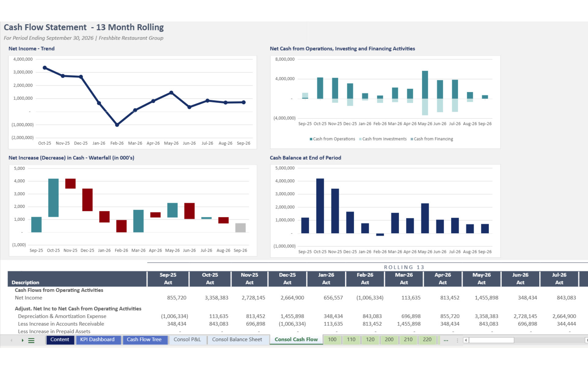Go to the Cash Flow Tree tab

[144, 339]
